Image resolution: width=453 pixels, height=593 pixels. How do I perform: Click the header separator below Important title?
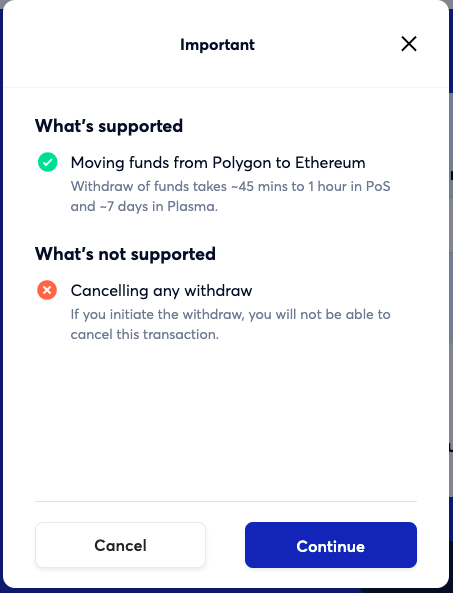tap(226, 88)
